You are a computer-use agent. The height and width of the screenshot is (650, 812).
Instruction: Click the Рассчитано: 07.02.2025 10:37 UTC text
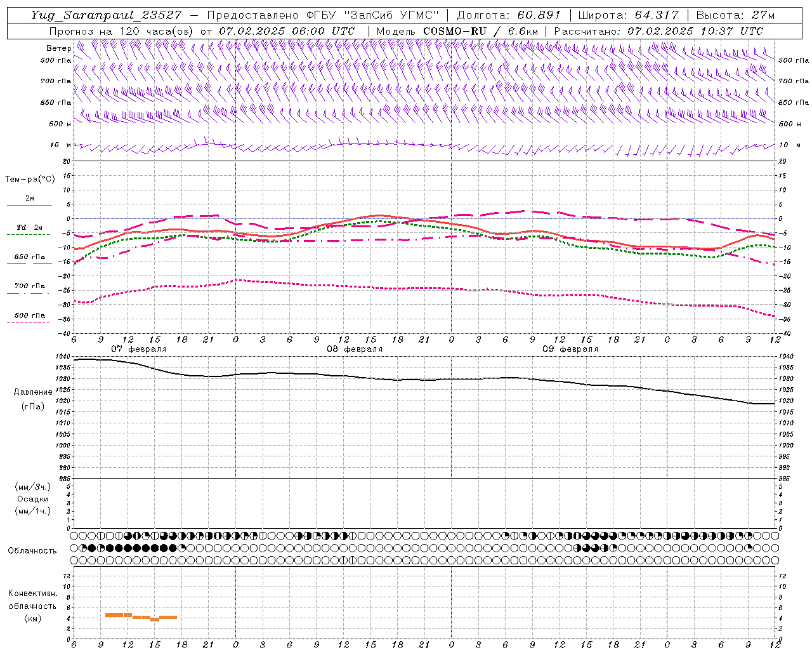click(658, 31)
